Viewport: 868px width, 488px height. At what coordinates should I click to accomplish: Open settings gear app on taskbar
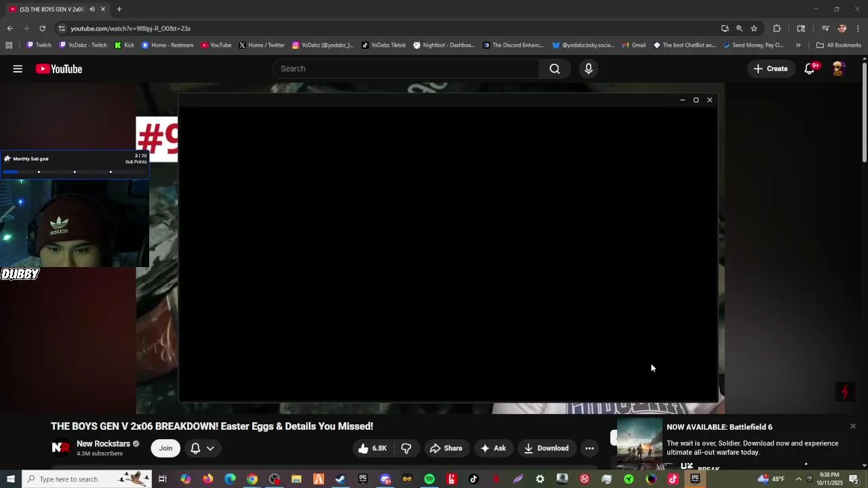tap(540, 479)
